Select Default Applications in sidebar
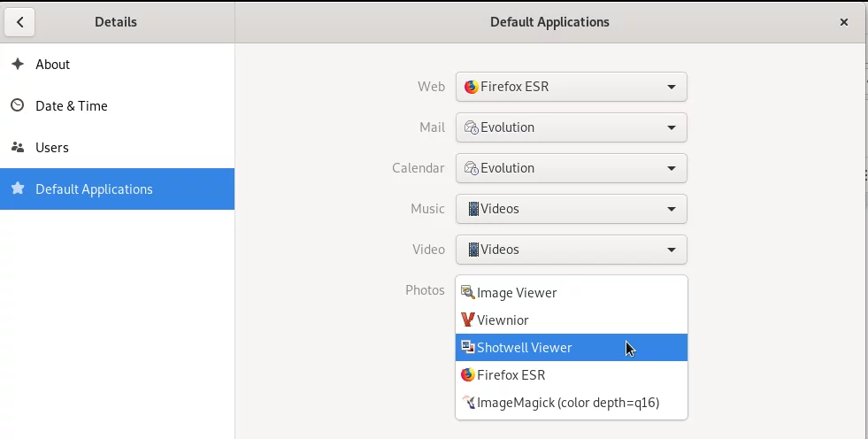This screenshot has height=439, width=868. [x=118, y=189]
